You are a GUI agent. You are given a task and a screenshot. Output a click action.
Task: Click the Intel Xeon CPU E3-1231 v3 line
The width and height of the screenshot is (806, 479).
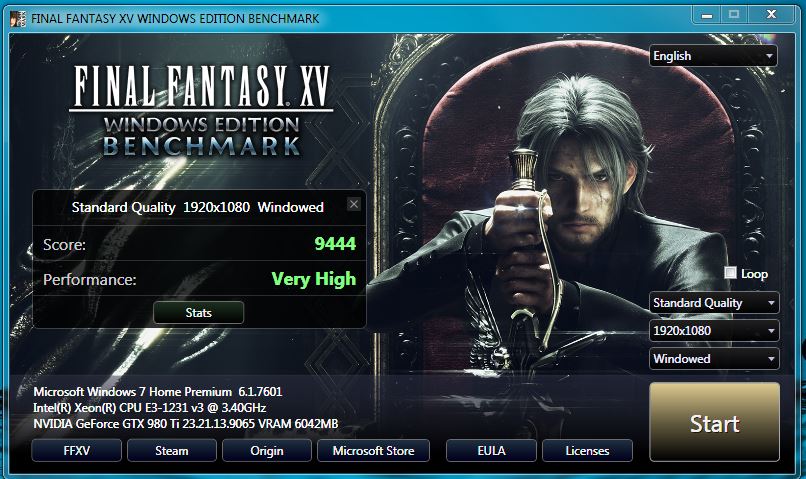tap(150, 408)
